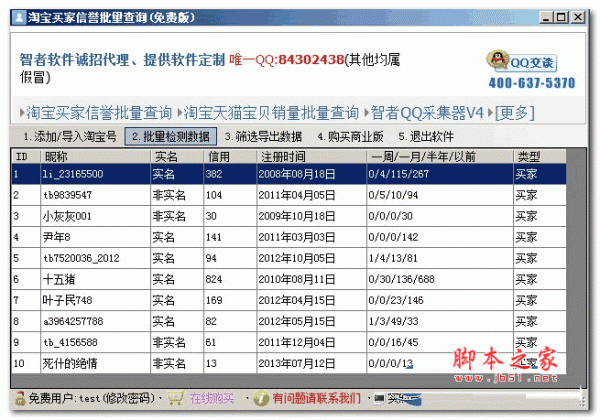Open tab 1.添加/导入淘宝号
The width and height of the screenshot is (600, 420).
click(x=70, y=137)
